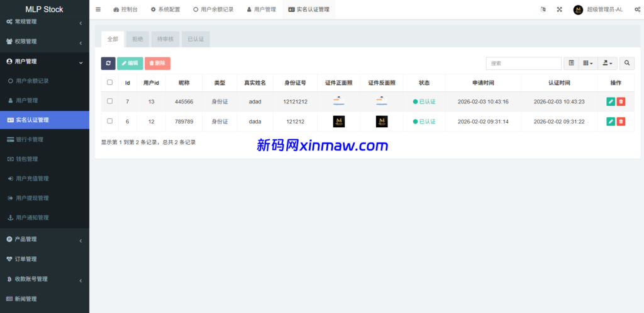Open 用户充值管理 in the sidebar

[45, 178]
